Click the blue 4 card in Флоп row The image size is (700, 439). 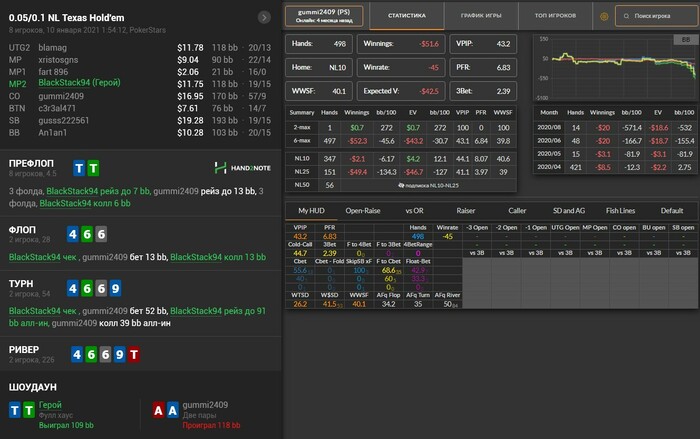(73, 234)
